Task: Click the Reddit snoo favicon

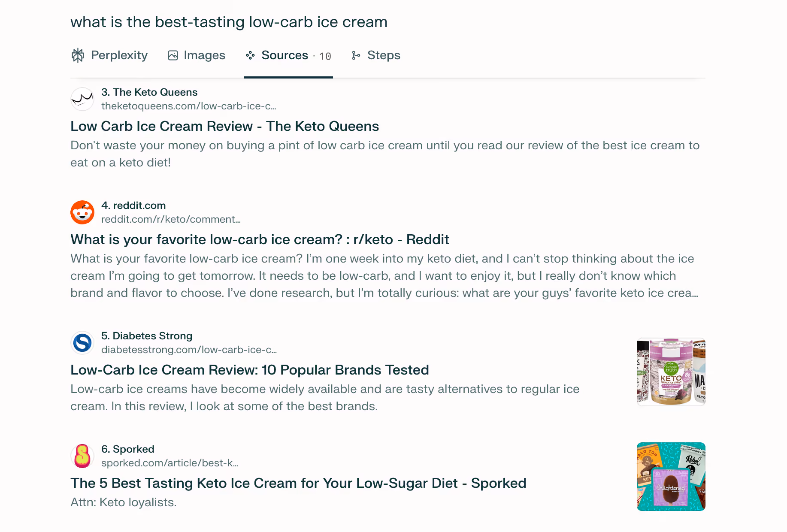Action: (x=82, y=212)
